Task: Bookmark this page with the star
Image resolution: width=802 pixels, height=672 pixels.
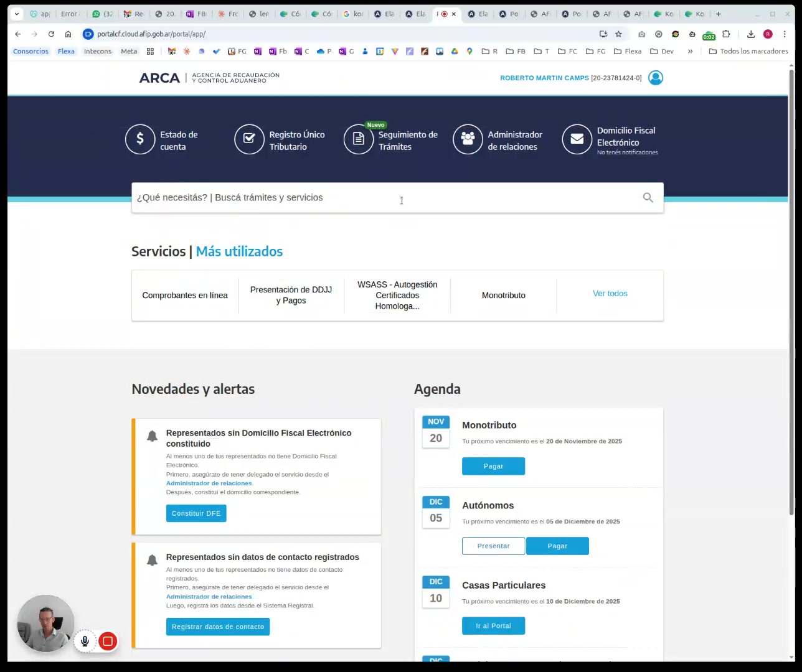Action: point(618,34)
